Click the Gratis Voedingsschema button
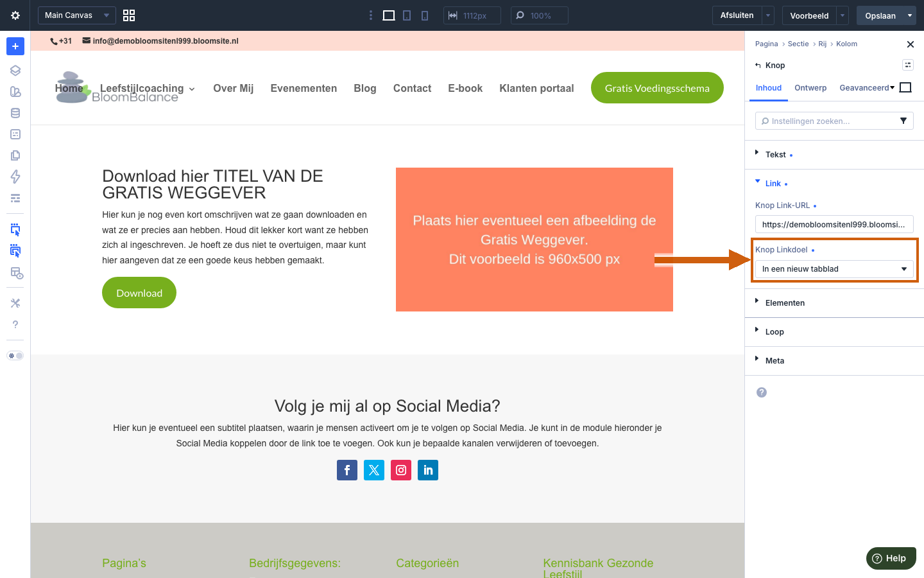This screenshot has height=578, width=924. (x=657, y=88)
